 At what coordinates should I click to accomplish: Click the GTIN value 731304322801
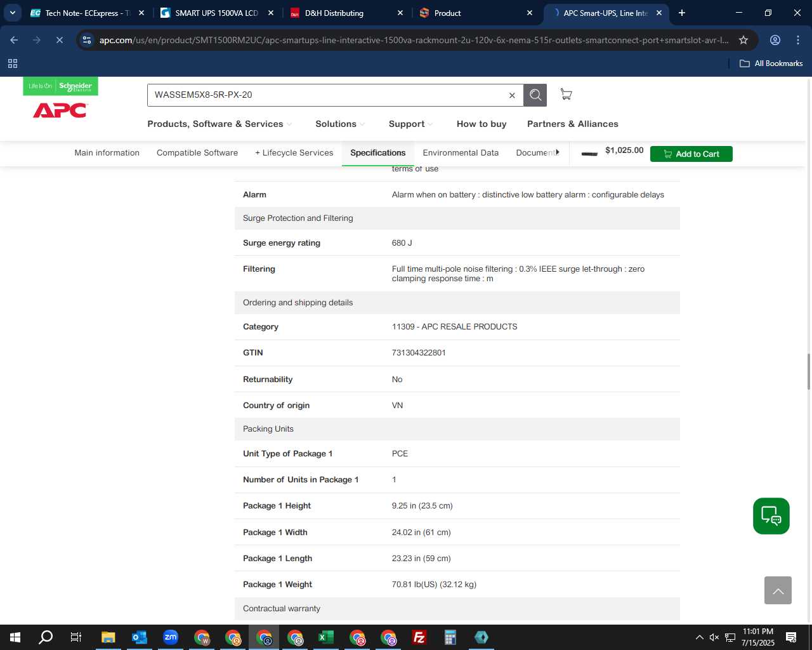419,353
